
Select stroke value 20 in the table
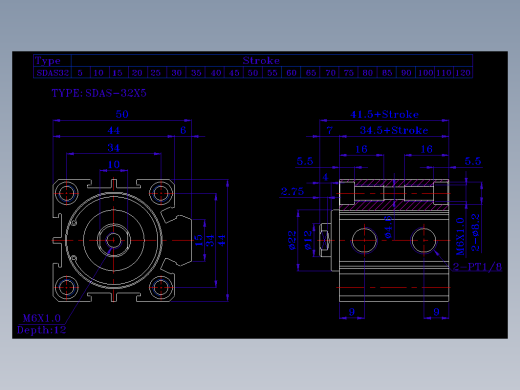pos(137,73)
